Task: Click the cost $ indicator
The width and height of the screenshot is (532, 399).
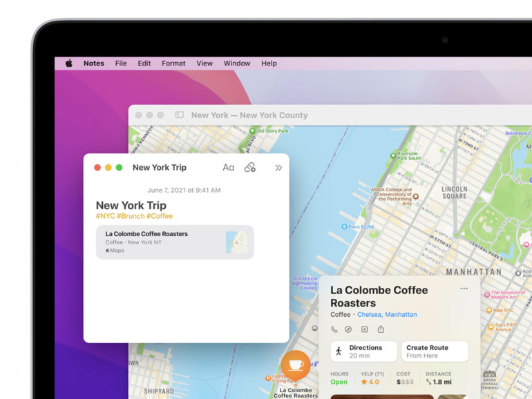Action: (405, 382)
